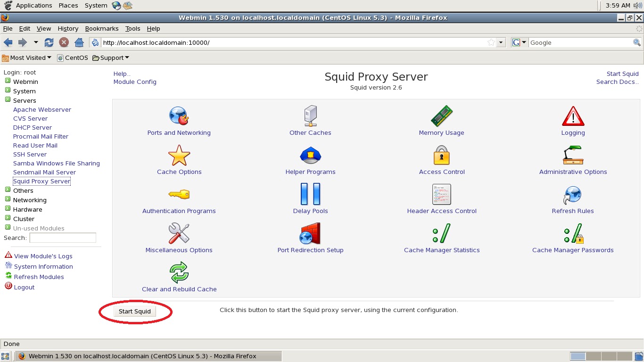This screenshot has height=362, width=644.
Task: Expand the Webmin category in sidebar
Action: coord(8,81)
